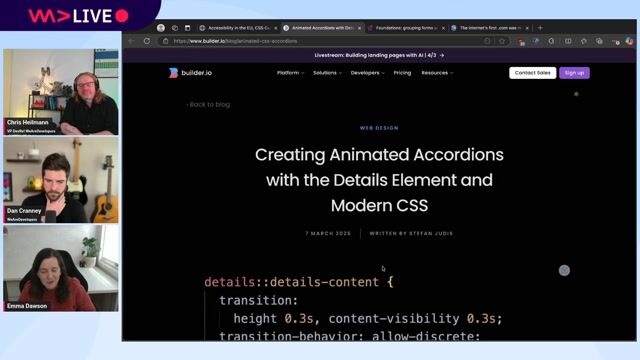
Task: Expand the Platform menu
Action: coord(290,73)
